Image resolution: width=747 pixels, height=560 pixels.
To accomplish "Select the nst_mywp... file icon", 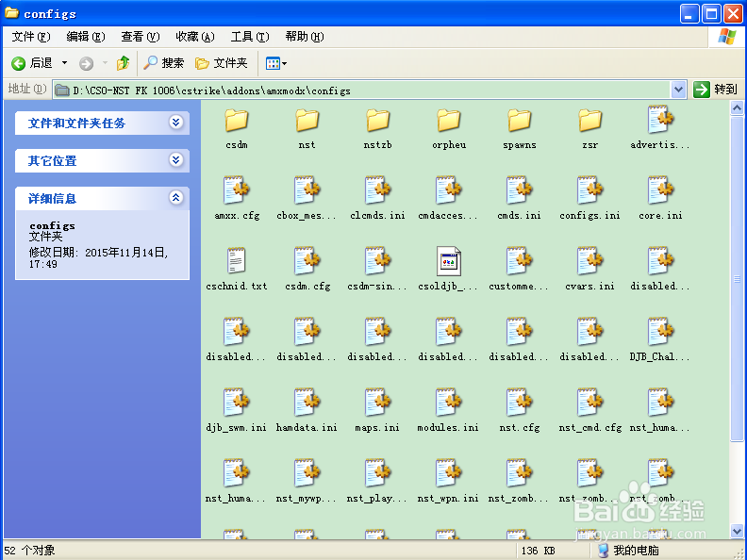I will tap(307, 473).
